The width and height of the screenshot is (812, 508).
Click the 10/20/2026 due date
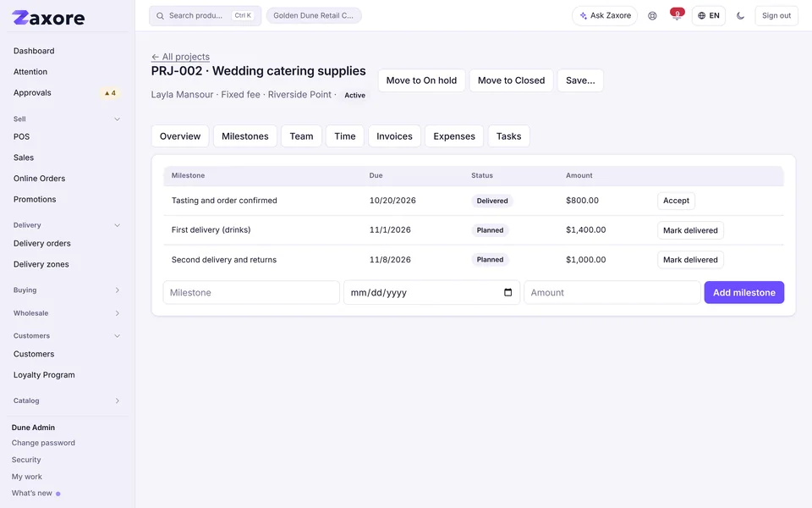tap(392, 200)
